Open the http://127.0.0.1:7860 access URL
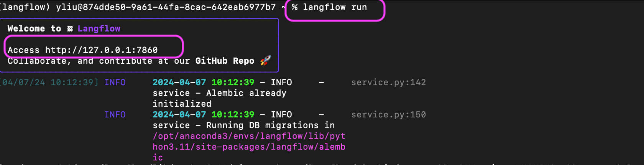The height and width of the screenshot is (165, 644). click(102, 50)
